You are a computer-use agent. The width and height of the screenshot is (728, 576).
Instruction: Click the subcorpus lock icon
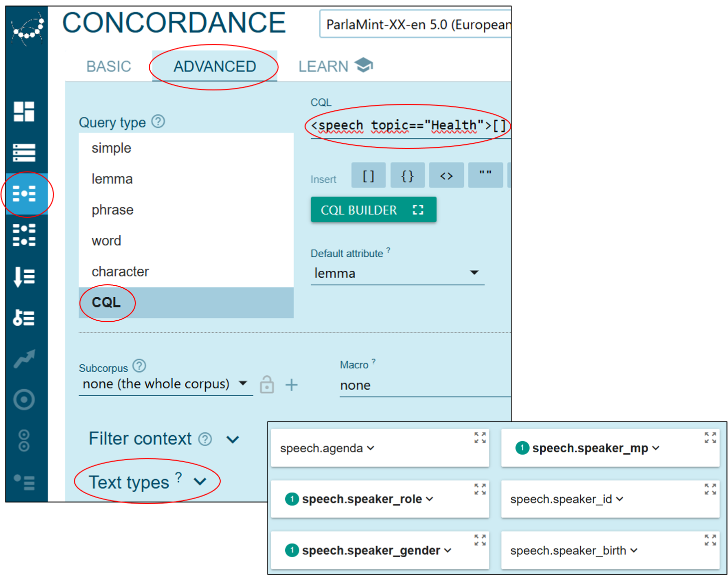pyautogui.click(x=267, y=385)
